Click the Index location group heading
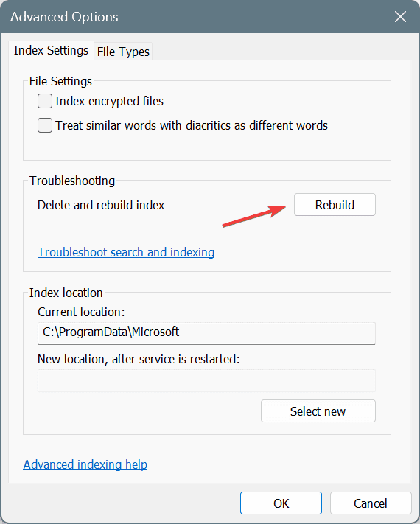 coord(66,293)
